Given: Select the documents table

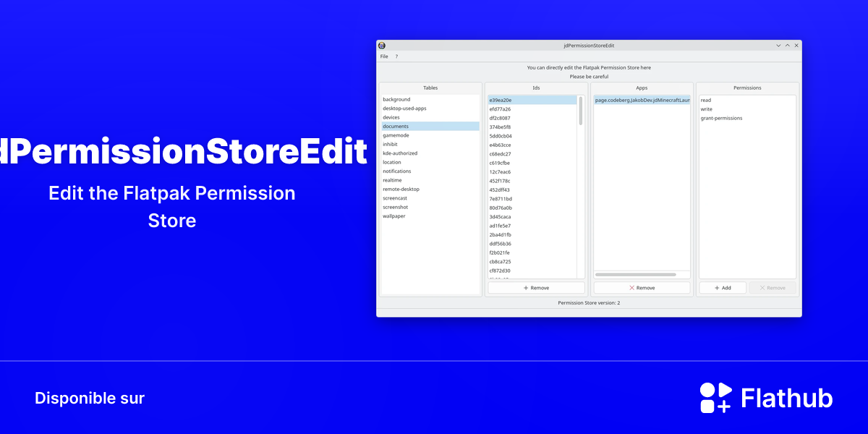Looking at the screenshot, I should 430,127.
